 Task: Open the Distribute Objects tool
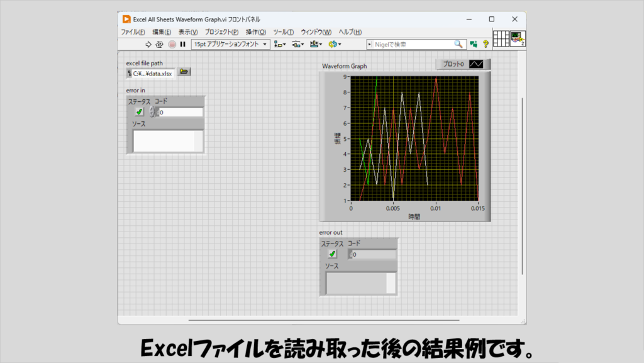click(x=297, y=44)
